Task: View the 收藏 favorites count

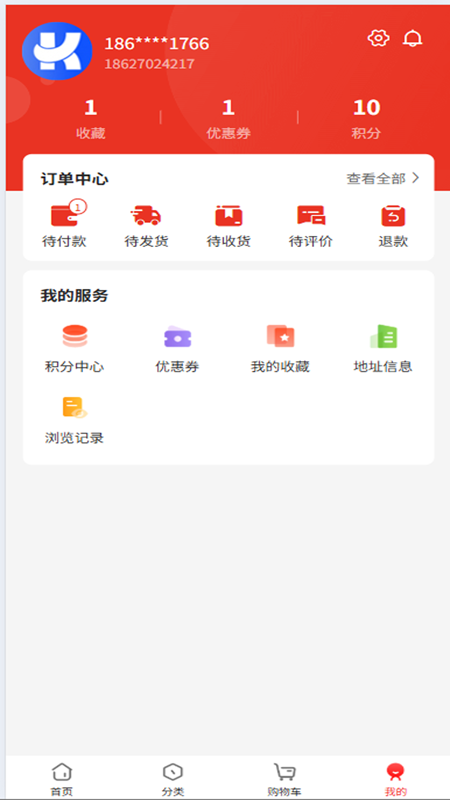Action: tap(90, 119)
